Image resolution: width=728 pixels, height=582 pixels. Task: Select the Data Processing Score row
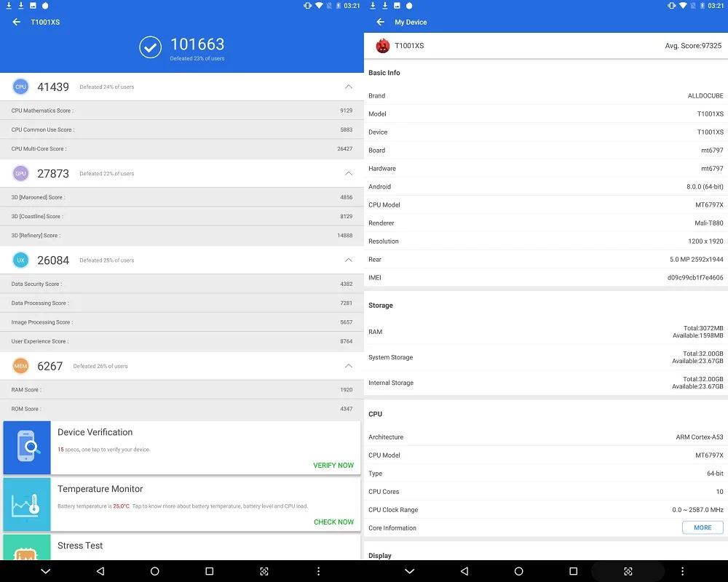click(182, 303)
